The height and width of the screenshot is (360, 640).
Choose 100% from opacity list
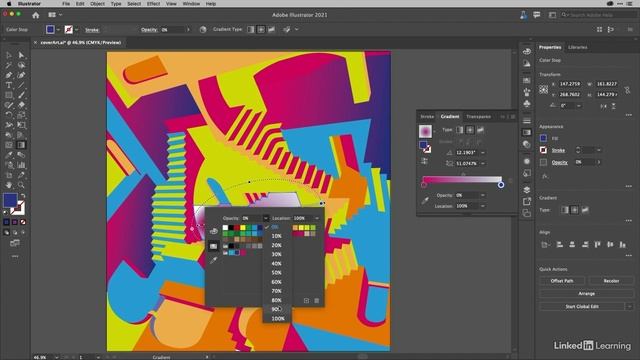click(277, 318)
